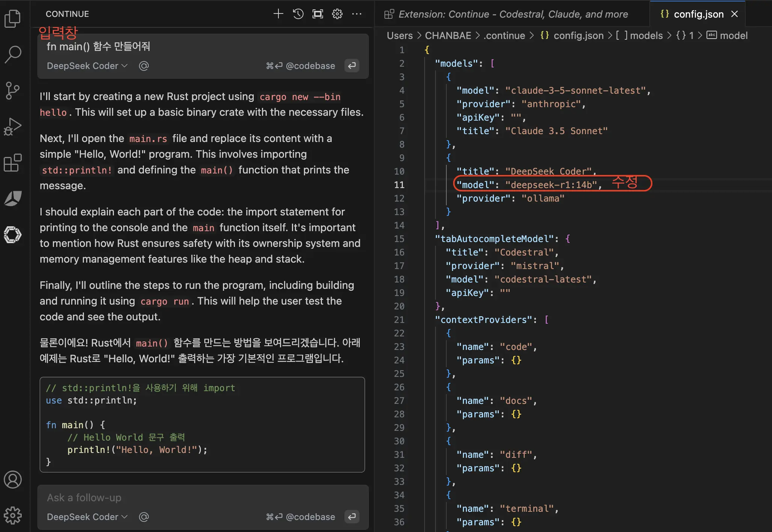The height and width of the screenshot is (532, 772).
Task: Open the Run and Debug view
Action: point(13,127)
